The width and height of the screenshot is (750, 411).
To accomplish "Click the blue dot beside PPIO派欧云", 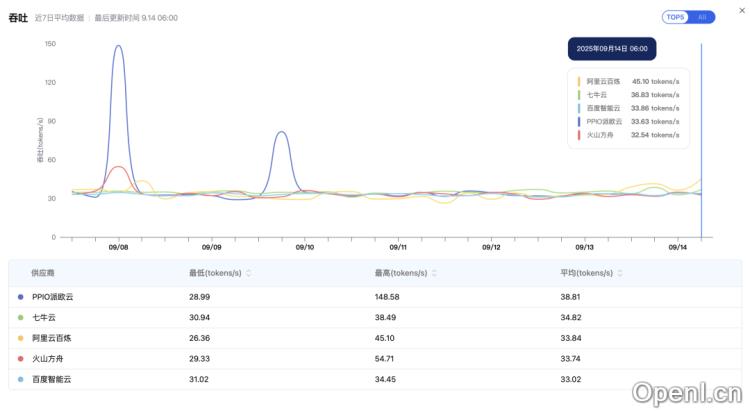I will click(20, 297).
